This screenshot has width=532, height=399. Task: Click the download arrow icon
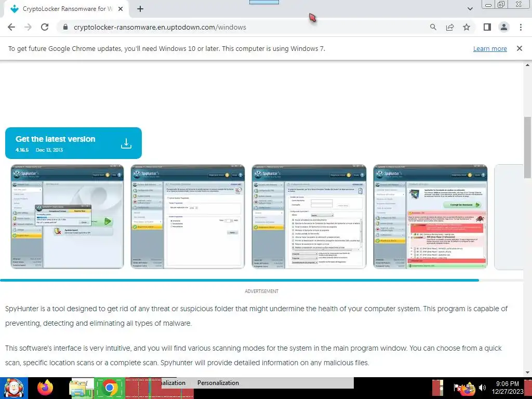coord(126,143)
